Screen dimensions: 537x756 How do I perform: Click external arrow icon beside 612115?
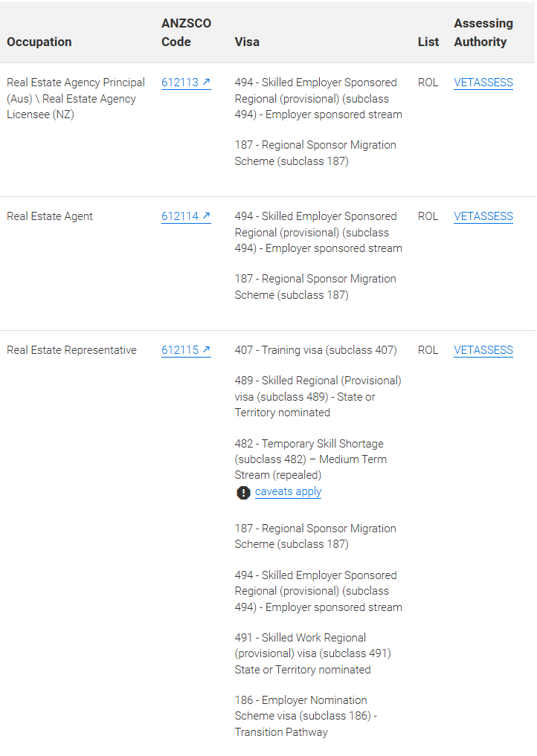pyautogui.click(x=207, y=349)
